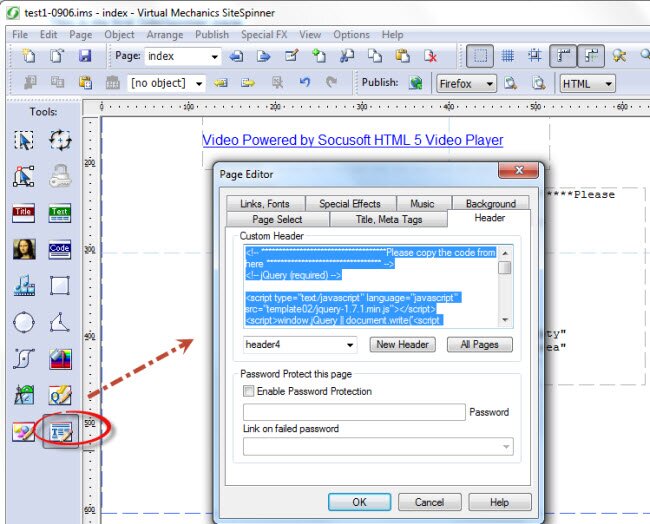Select the multimedia music film tool
Viewport: 650px width, 524px height.
pyautogui.click(x=24, y=285)
